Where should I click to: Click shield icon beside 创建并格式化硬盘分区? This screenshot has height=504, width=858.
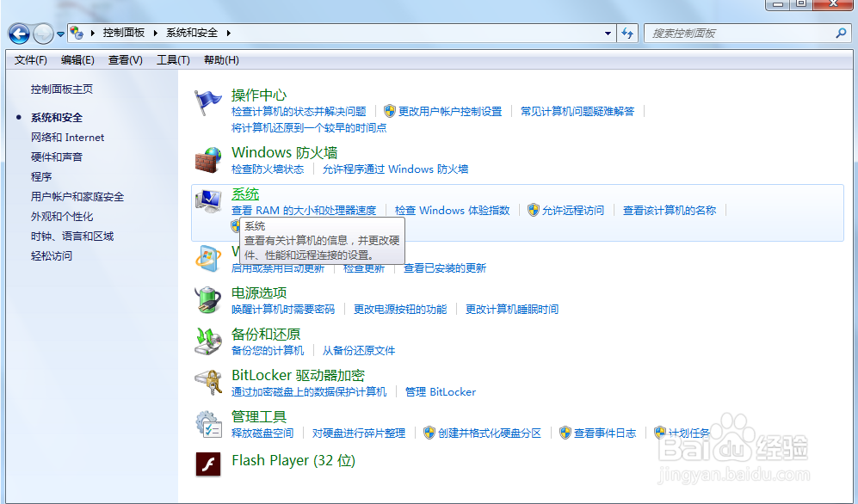[429, 433]
